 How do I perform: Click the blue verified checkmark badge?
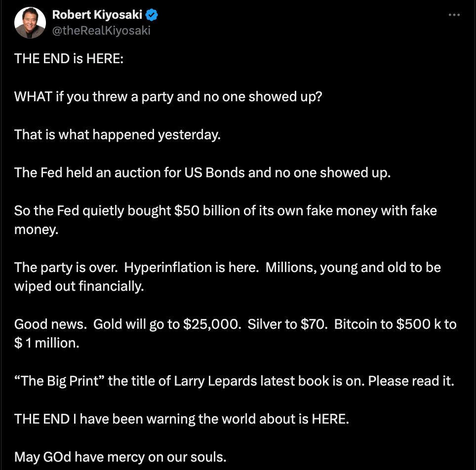pos(152,15)
